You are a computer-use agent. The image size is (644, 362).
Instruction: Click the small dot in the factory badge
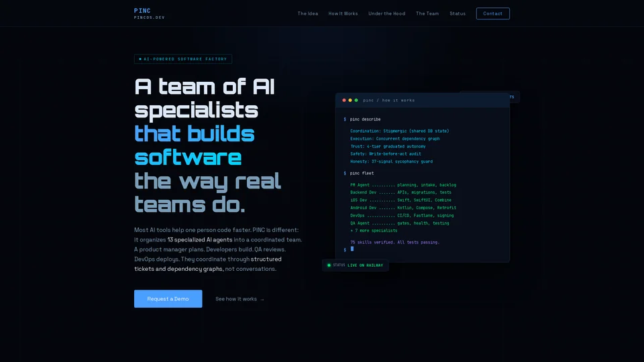[140, 59]
